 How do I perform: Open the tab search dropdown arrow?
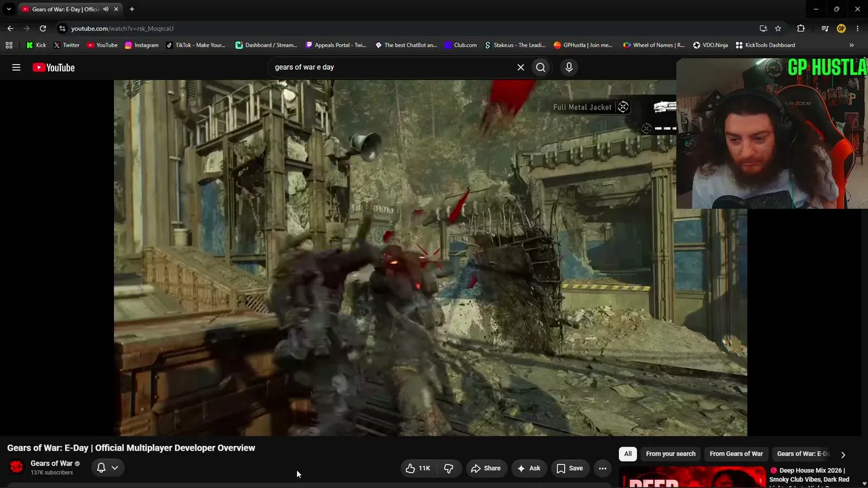coord(9,9)
